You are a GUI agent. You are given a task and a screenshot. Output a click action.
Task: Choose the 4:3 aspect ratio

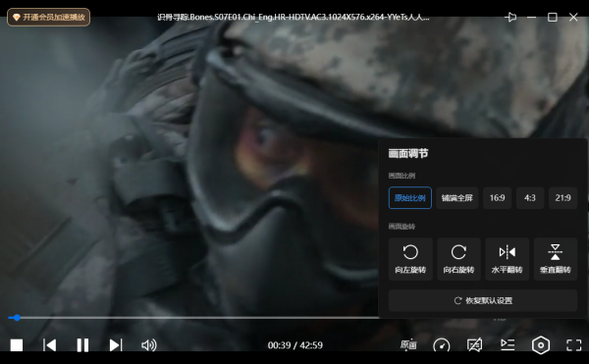pyautogui.click(x=530, y=198)
